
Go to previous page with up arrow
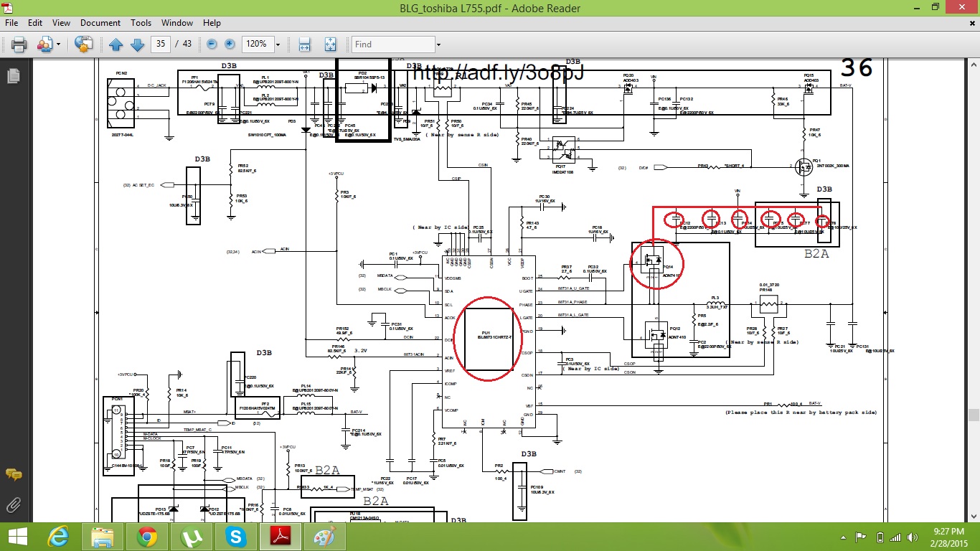[116, 44]
